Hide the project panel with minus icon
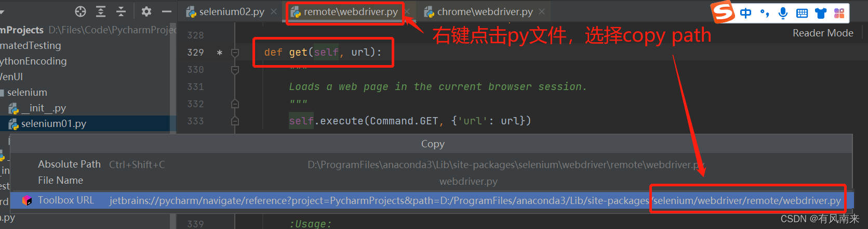This screenshot has width=868, height=229. click(x=166, y=11)
